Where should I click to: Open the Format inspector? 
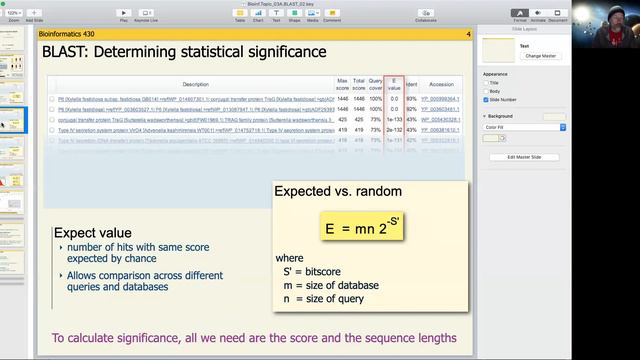pyautogui.click(x=520, y=13)
